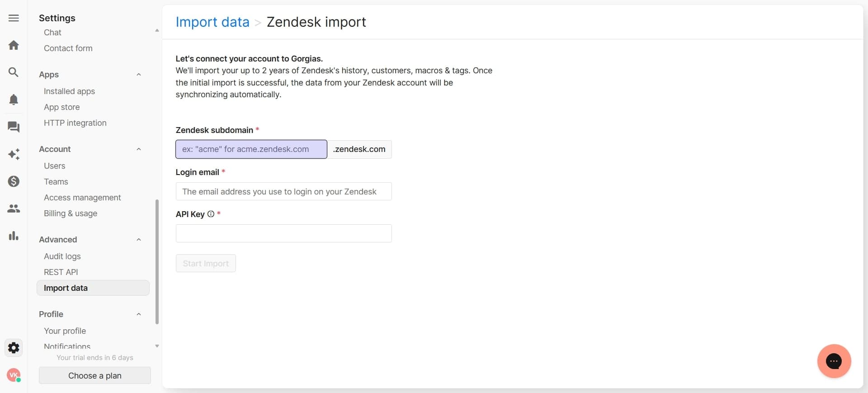
Task: Click the Advanced section heading
Action: coord(58,240)
